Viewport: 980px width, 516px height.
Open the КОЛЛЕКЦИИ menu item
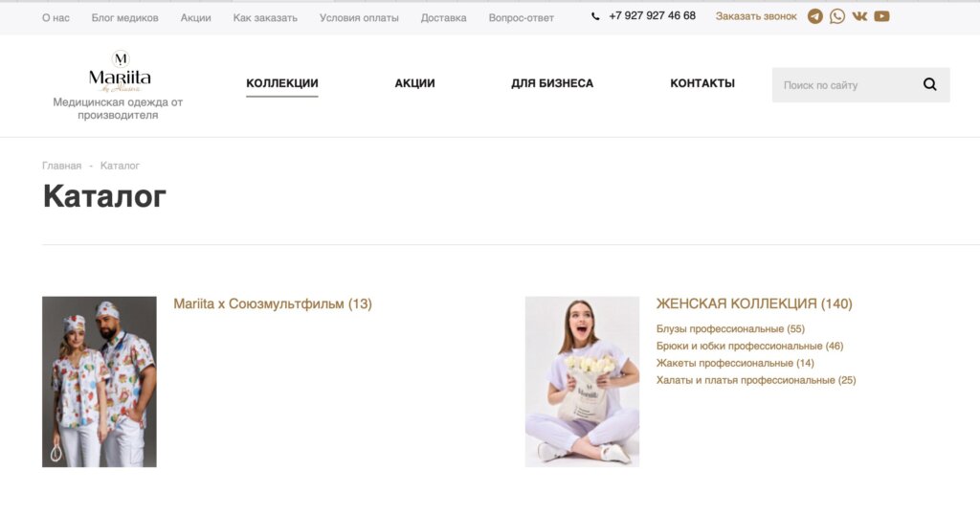pos(282,83)
